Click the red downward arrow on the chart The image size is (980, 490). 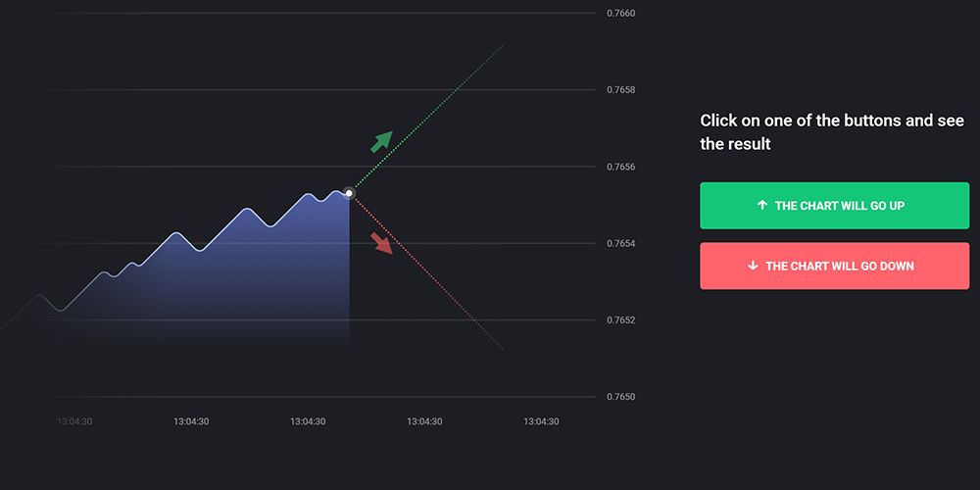[381, 242]
